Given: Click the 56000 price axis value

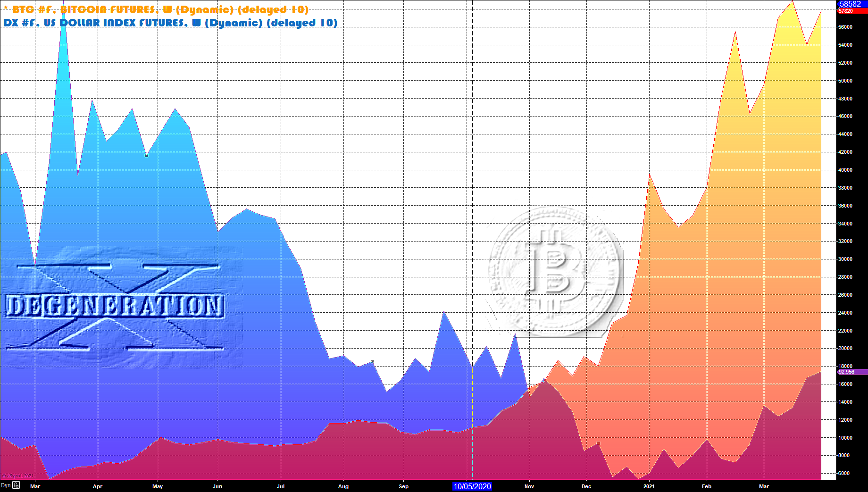Looking at the screenshot, I should tap(845, 27).
